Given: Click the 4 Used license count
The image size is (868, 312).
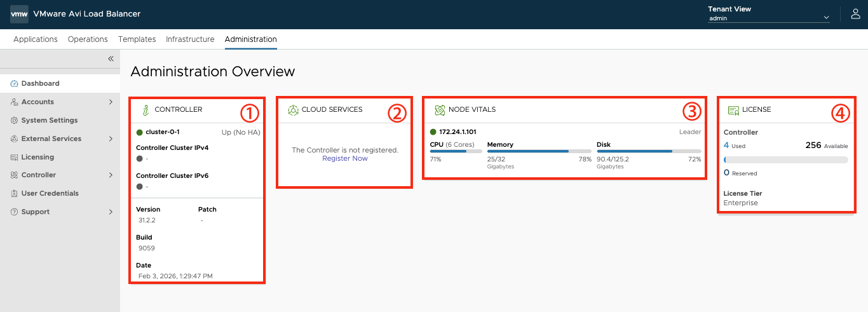Looking at the screenshot, I should 735,146.
